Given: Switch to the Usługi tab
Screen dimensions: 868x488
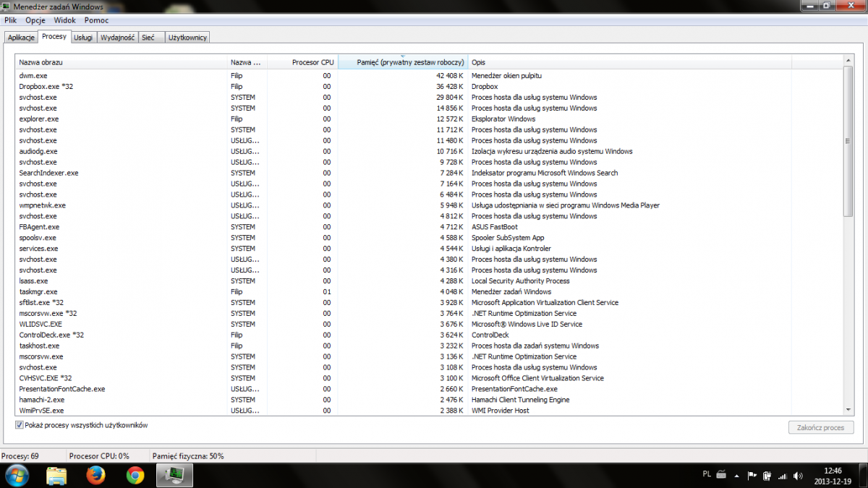Looking at the screenshot, I should click(x=83, y=37).
